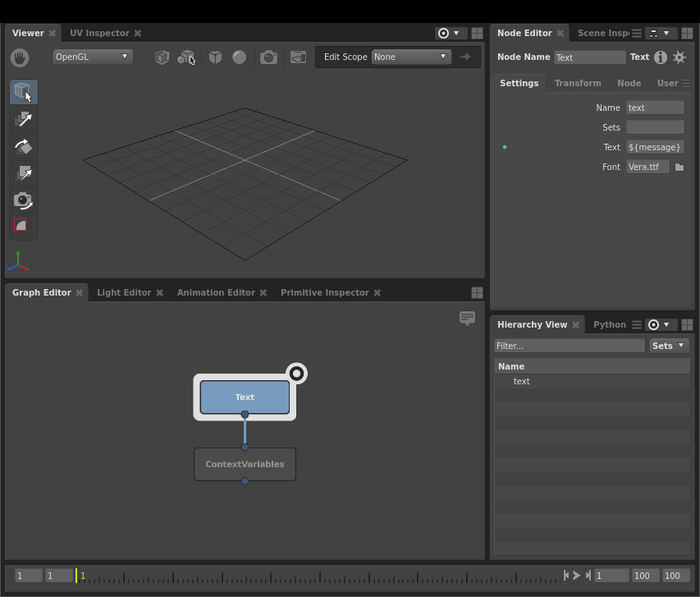Toggle the shading sphere icon in the Viewer
The height and width of the screenshot is (597, 700).
(x=239, y=57)
